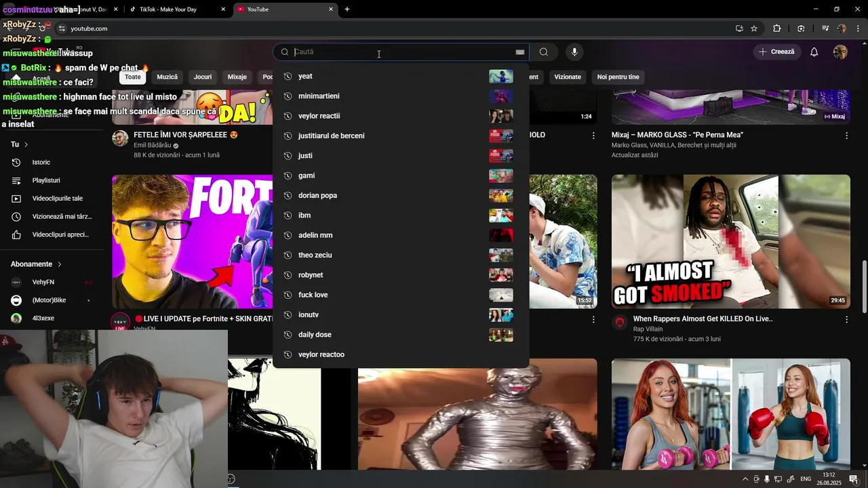Pick adelin mm from search history
The image size is (868, 488).
pos(401,235)
